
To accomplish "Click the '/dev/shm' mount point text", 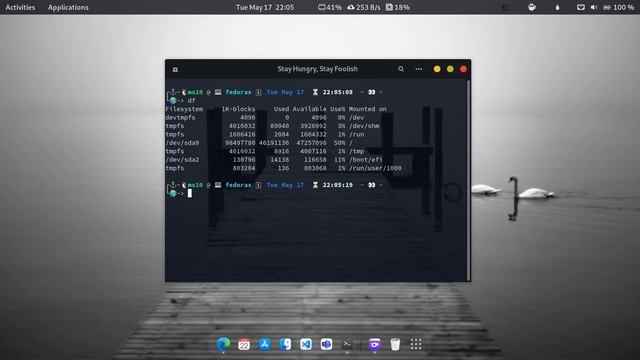I will coord(364,126).
